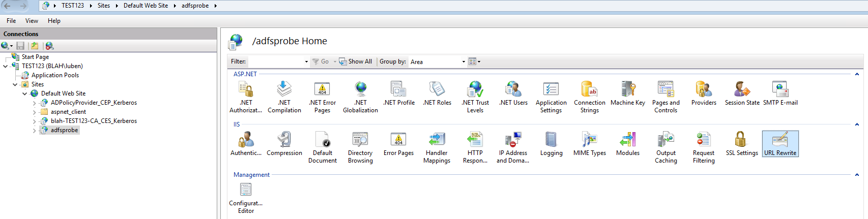This screenshot has height=219, width=868.
Task: Select TEST123 (BLAH\luben) server node
Action: point(52,66)
